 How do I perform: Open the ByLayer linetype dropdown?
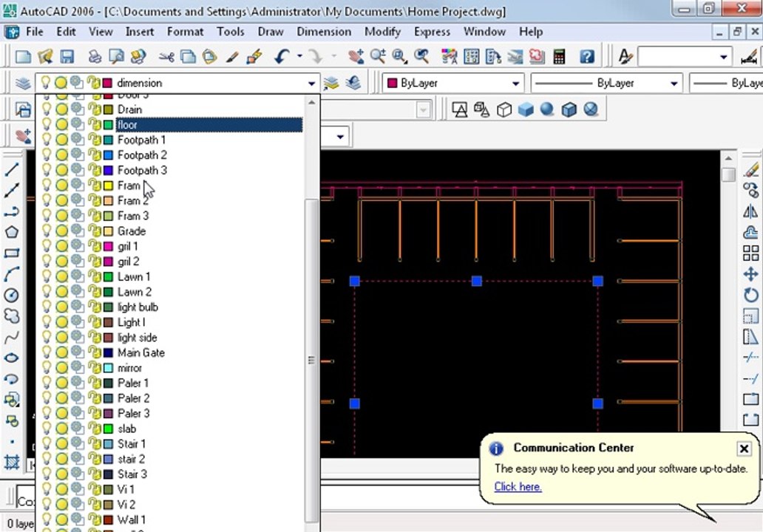pos(674,83)
